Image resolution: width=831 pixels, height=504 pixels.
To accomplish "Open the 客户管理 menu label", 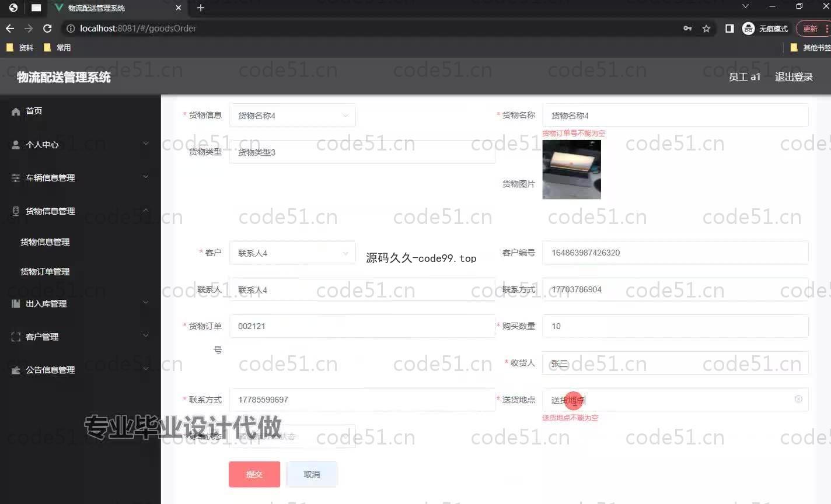I will pos(42,337).
